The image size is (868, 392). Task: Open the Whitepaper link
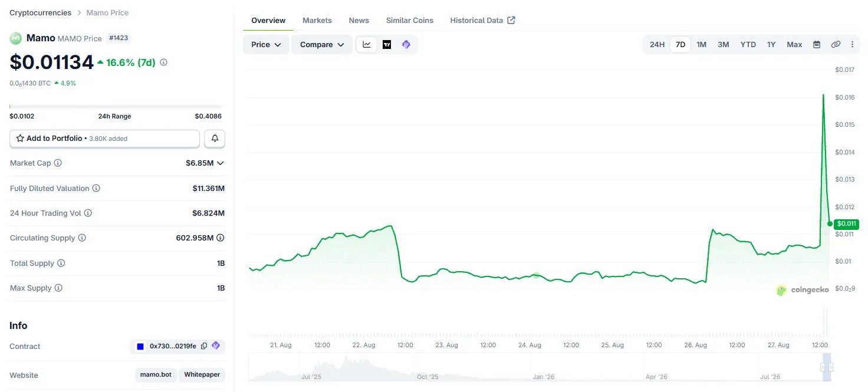tap(202, 375)
